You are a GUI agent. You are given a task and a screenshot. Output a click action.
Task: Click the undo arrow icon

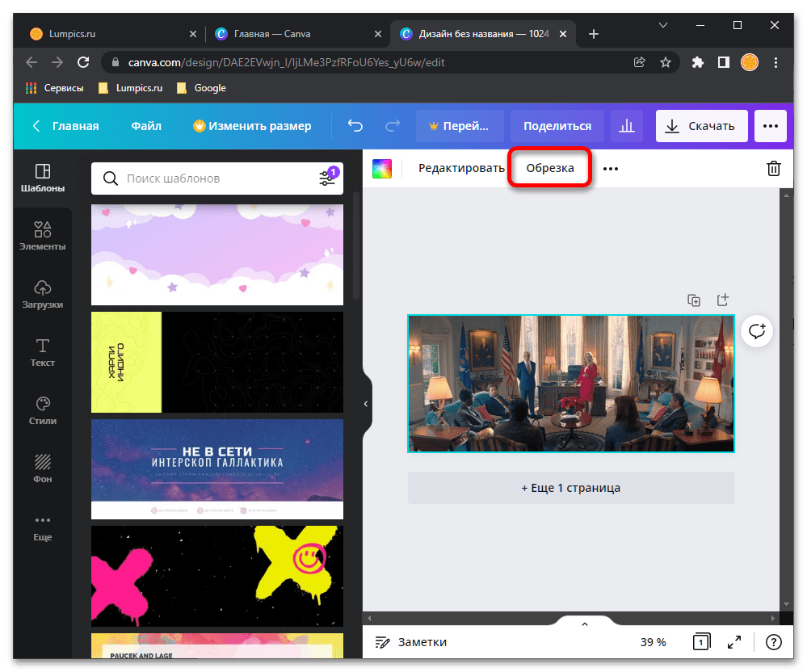355,126
